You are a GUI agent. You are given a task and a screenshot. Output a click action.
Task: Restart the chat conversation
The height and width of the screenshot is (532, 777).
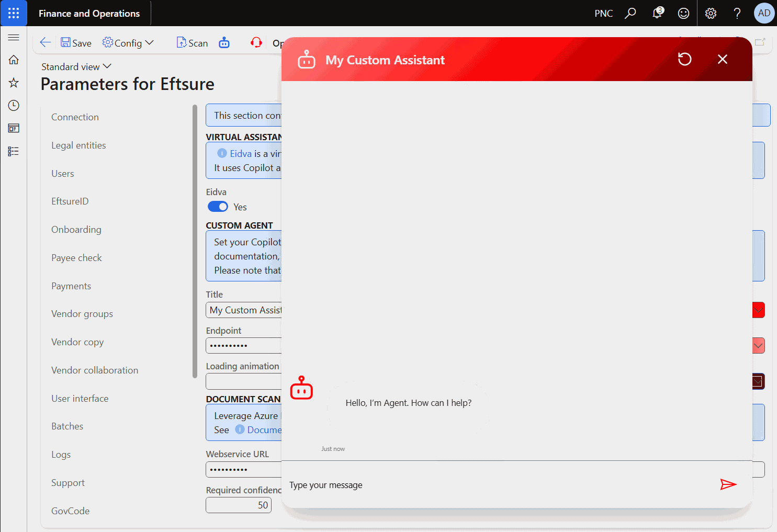[684, 59]
